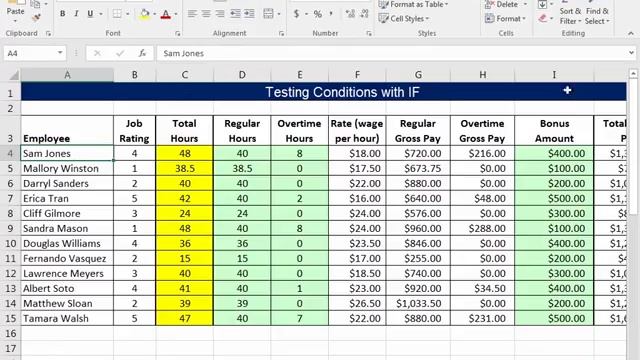Apply the red Font Color
The image size is (640, 360).
pyautogui.click(x=166, y=14)
